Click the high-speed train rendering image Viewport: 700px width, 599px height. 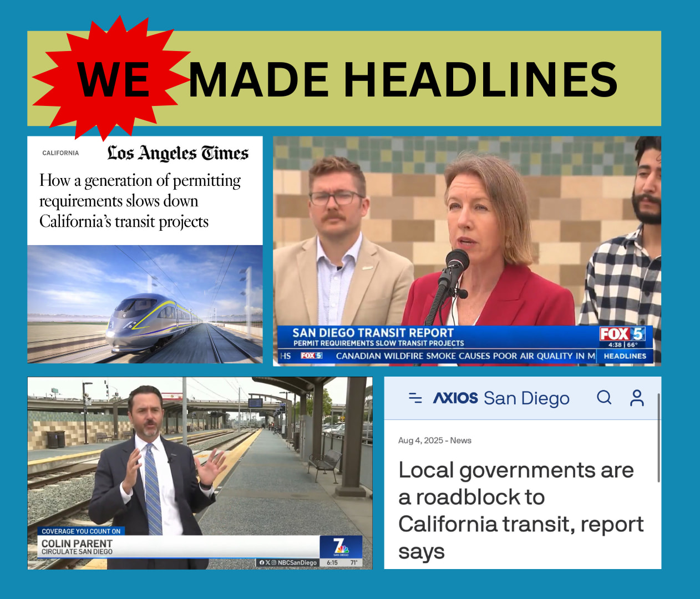coord(145,304)
